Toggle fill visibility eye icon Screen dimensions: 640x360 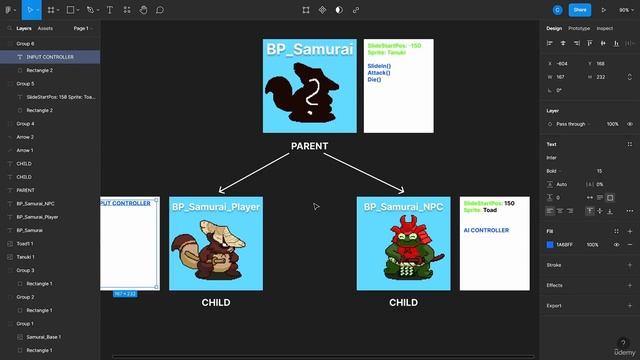click(616, 244)
